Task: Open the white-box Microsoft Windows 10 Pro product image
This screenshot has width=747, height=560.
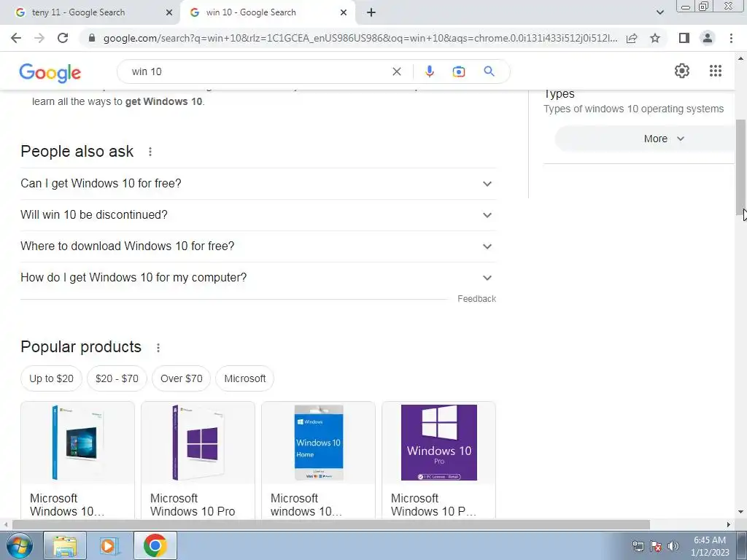Action: [198, 443]
